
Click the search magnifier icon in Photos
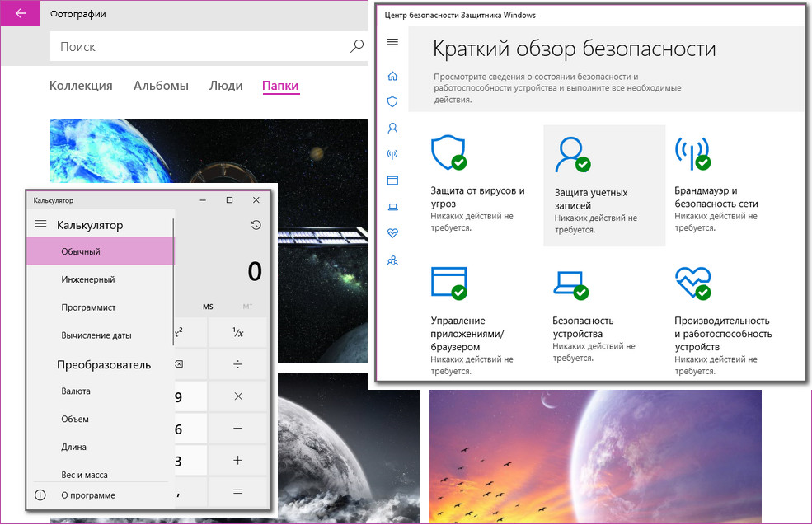click(357, 46)
